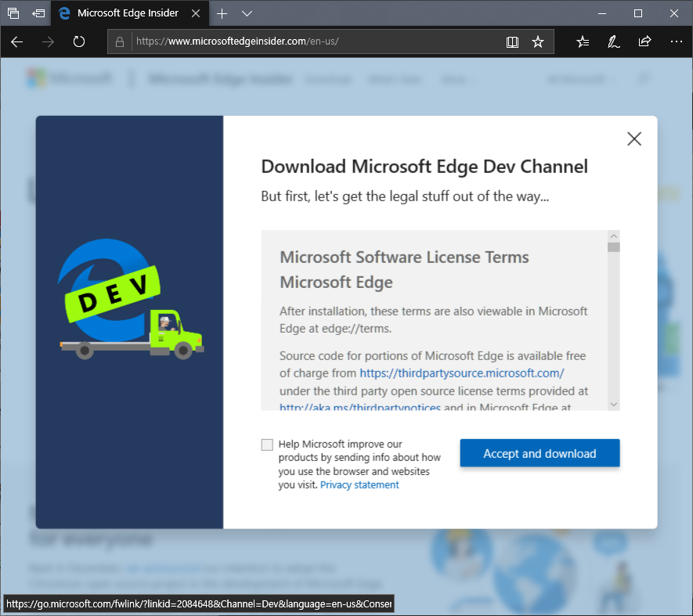Close the Microsoft Edge Insider tab
Viewport: 693px width, 616px height.
pyautogui.click(x=195, y=13)
